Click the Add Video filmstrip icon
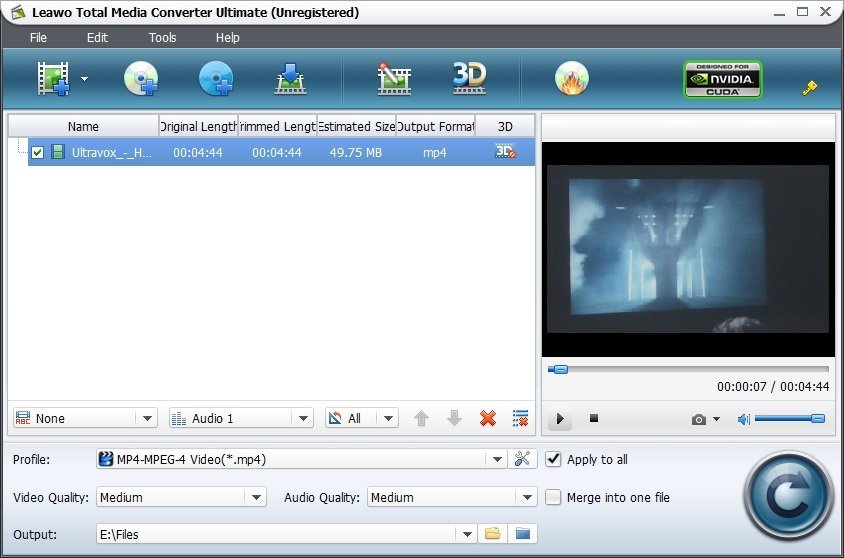The width and height of the screenshot is (844, 558). [53, 79]
